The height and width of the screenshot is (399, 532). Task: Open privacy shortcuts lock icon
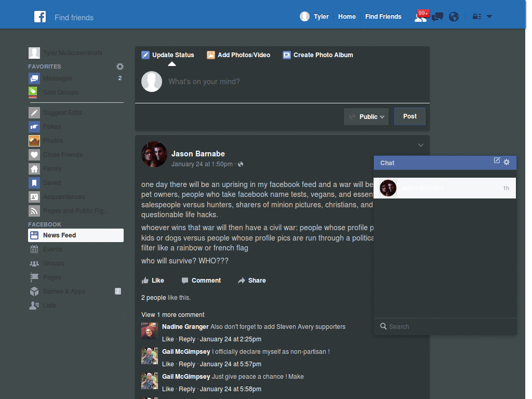[477, 17]
